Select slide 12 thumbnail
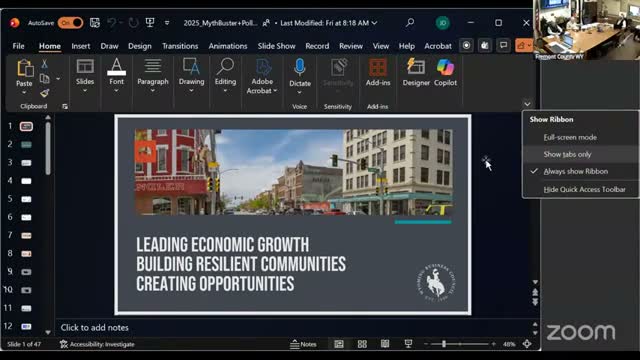 pyautogui.click(x=26, y=327)
